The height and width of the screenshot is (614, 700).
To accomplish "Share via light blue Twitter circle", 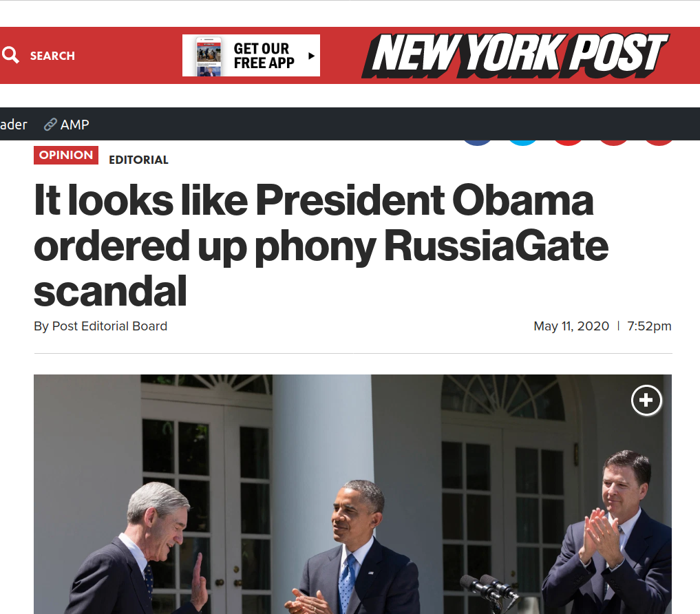I will click(523, 142).
